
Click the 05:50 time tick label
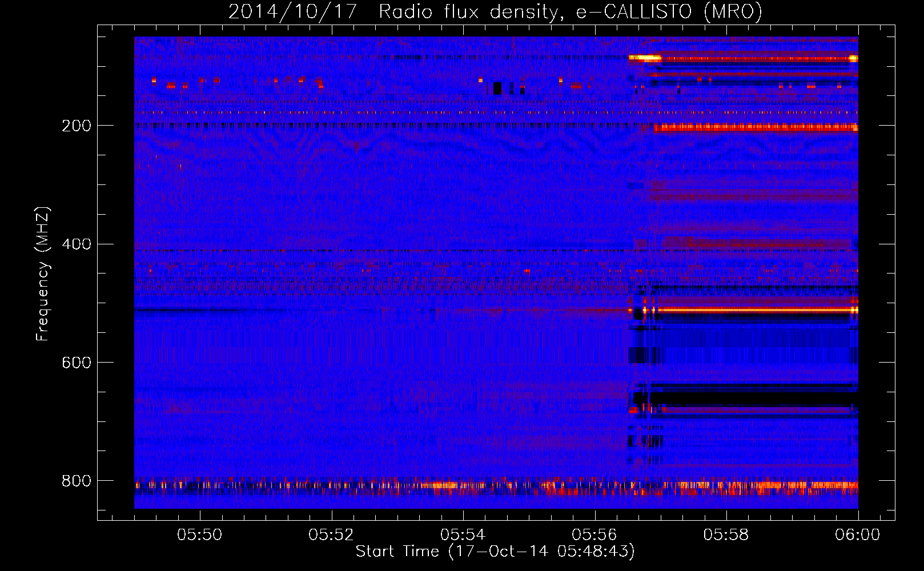(x=200, y=535)
